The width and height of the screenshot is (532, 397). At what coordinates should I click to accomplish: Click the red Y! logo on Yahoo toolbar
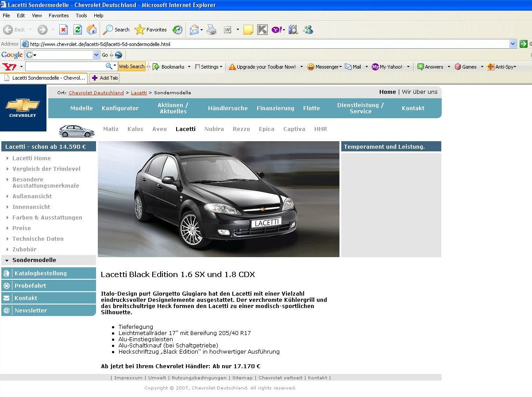tap(9, 67)
